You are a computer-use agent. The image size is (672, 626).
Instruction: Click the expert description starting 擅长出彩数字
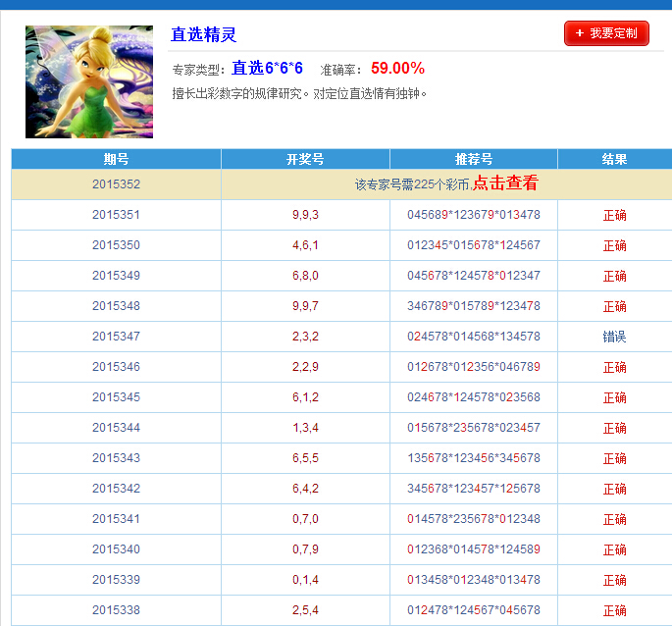tap(299, 93)
